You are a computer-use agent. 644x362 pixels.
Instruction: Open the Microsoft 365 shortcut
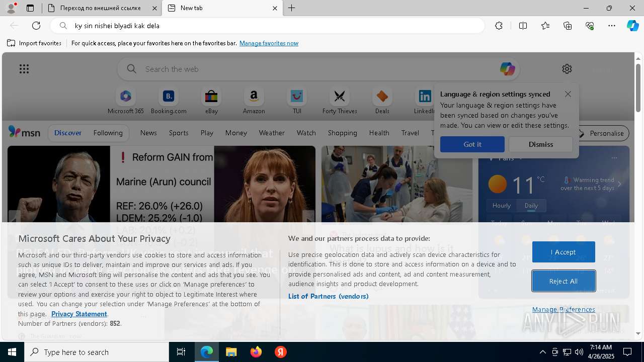point(126,101)
